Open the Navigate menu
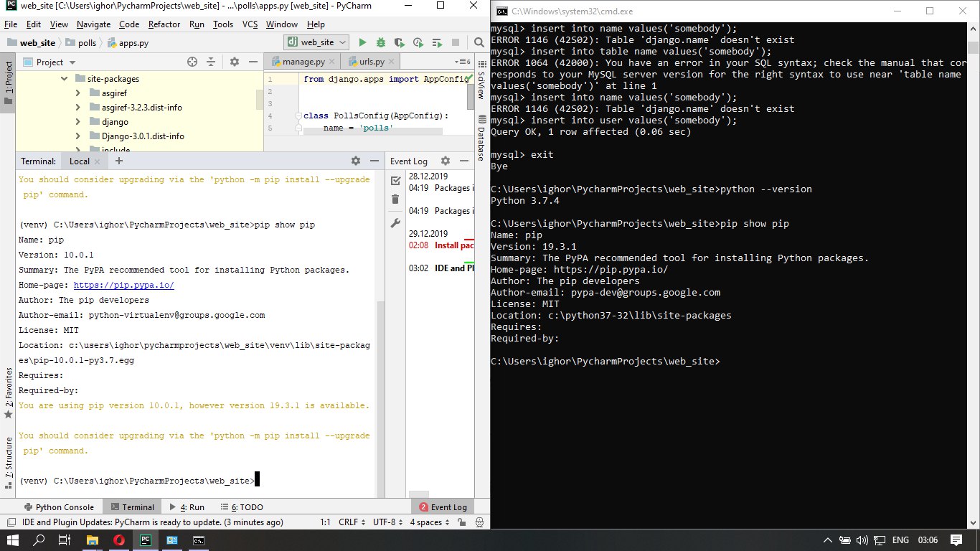This screenshot has width=980, height=551. tap(93, 24)
